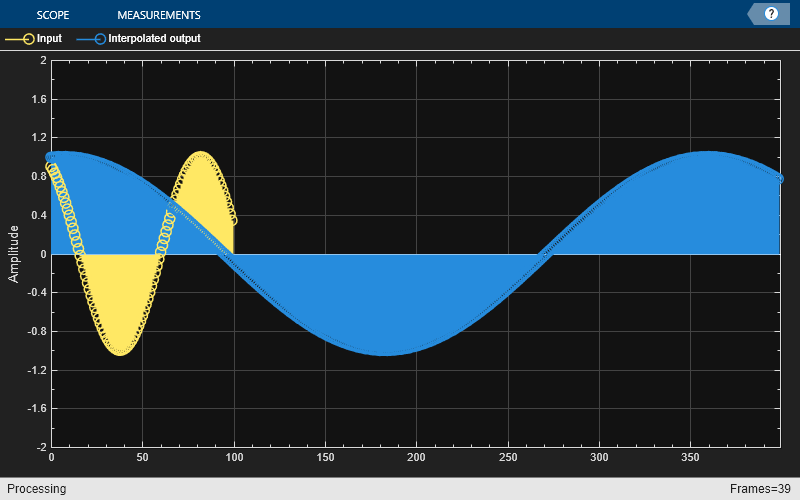Open the SCOPE tab

pos(52,15)
